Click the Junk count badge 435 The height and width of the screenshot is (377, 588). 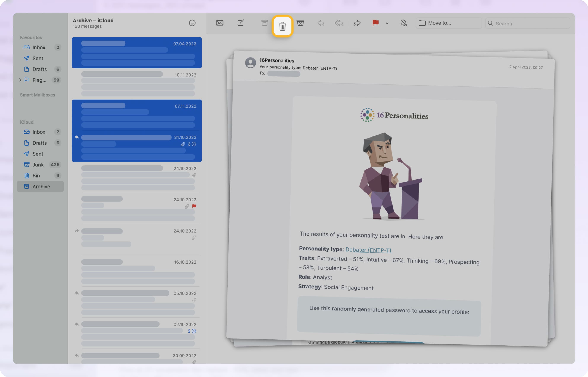click(x=55, y=165)
